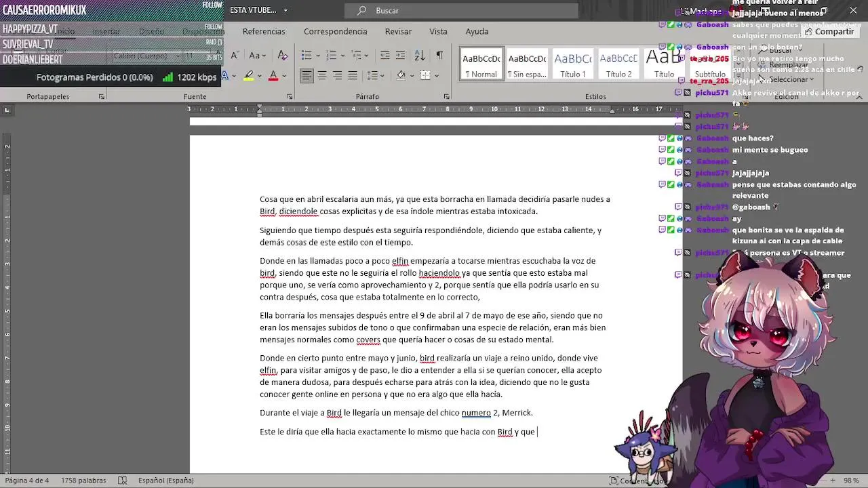Open the document title dropdown arrow

(285, 10)
